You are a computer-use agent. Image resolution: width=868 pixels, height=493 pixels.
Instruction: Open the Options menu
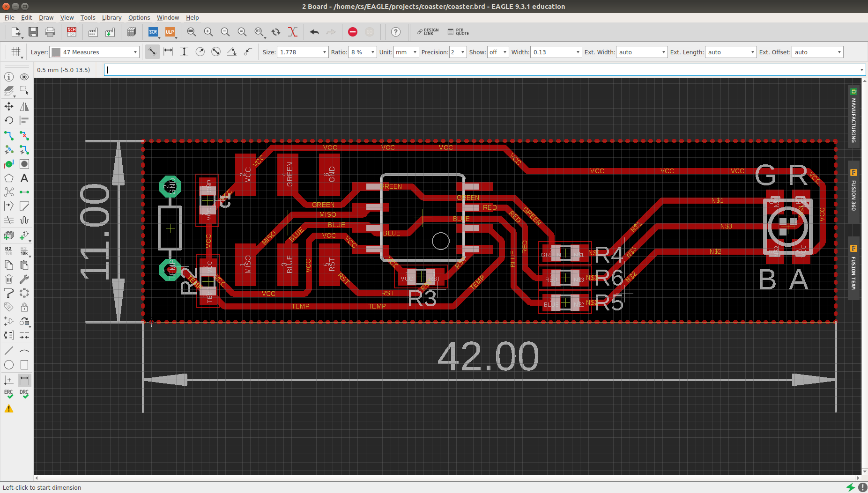coord(139,17)
